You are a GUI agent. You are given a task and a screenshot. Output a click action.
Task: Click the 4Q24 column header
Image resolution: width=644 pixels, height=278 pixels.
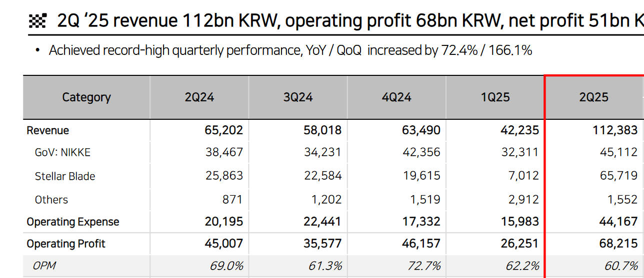pyautogui.click(x=396, y=97)
